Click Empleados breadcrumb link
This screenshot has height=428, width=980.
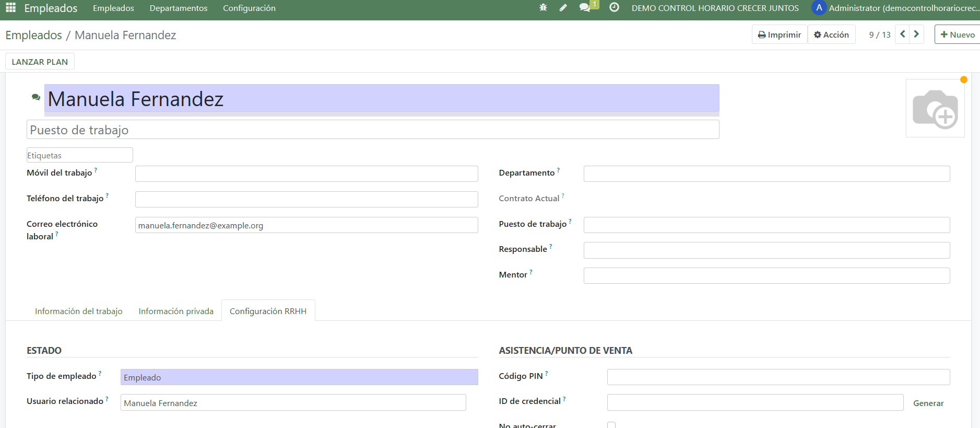[34, 35]
